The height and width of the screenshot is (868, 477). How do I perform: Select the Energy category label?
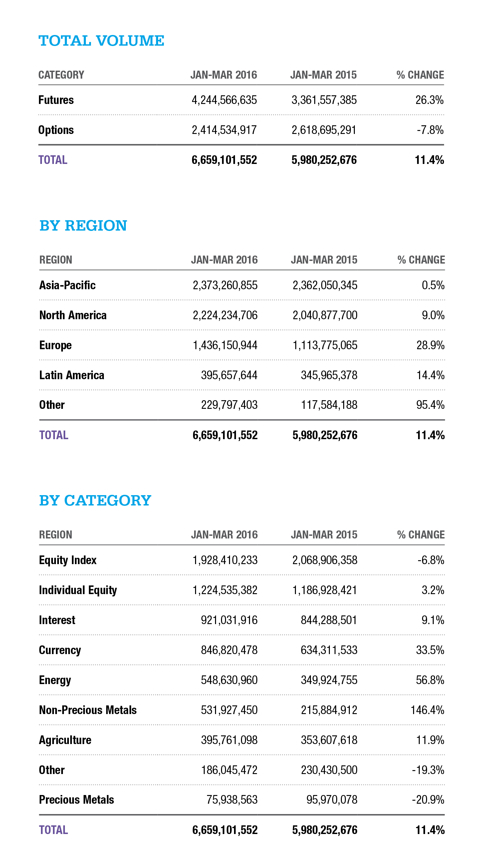coord(55,680)
